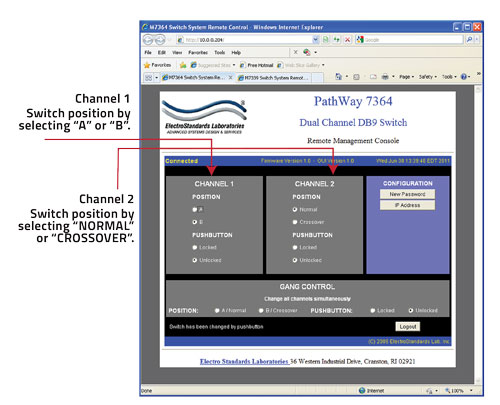Open the Safety dropdown menu
500x405 pixels.
[x=427, y=77]
